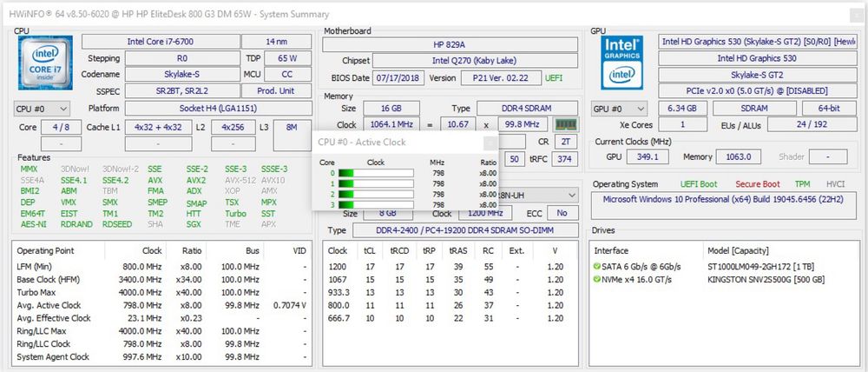The height and width of the screenshot is (372, 868).
Task: Click the Cache L1 field 4x32 + 4x32
Action: click(x=158, y=127)
